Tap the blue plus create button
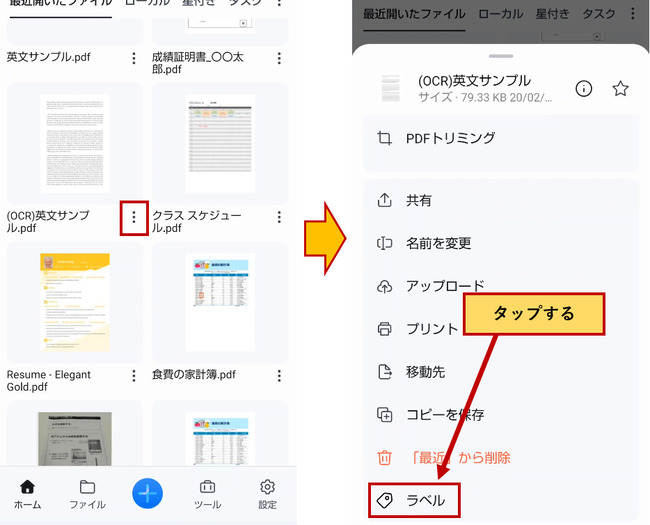Viewport: 650px width, 525px height. (x=147, y=493)
